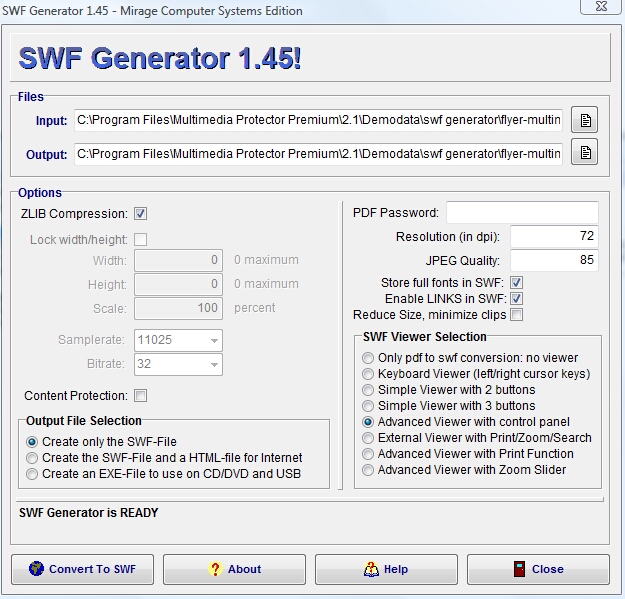This screenshot has height=599, width=625.
Task: Enable the Content Protection checkbox
Action: (x=141, y=395)
